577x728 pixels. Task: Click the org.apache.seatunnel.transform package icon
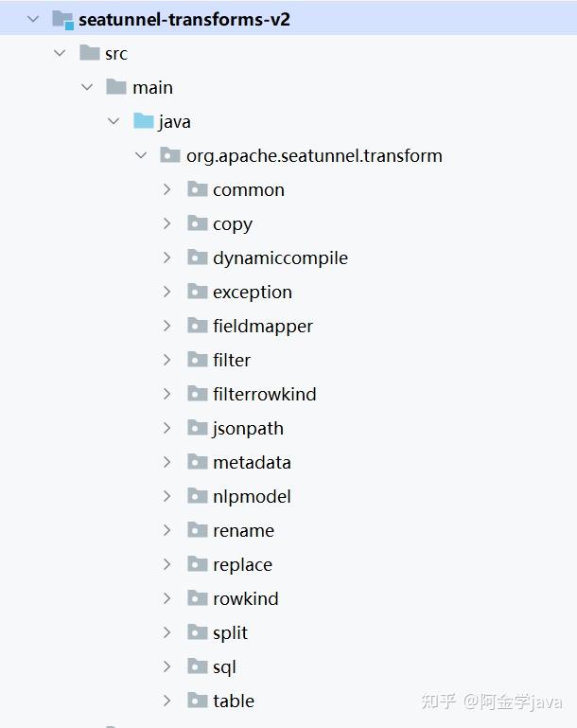(170, 155)
